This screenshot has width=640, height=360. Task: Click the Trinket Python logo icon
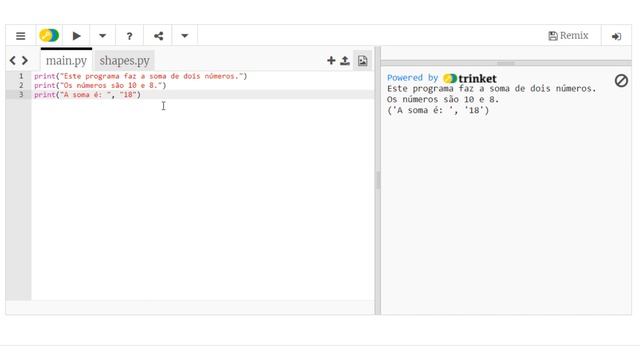49,36
